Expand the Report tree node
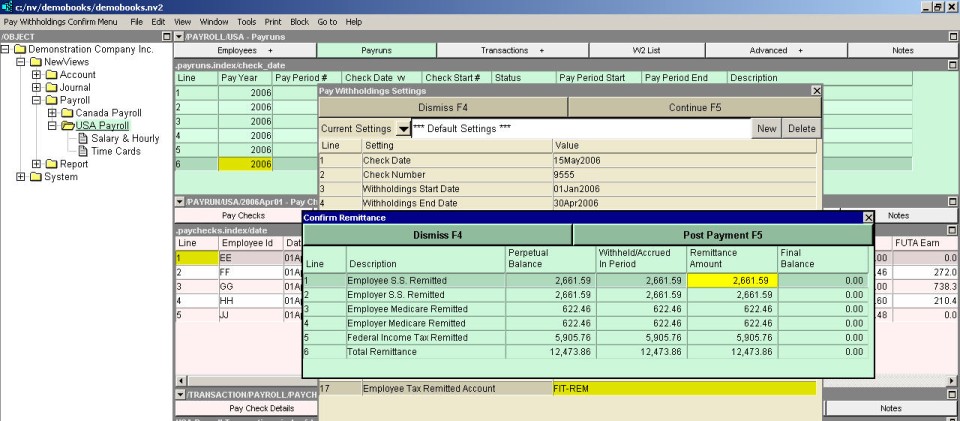Image resolution: width=960 pixels, height=421 pixels. 35,164
